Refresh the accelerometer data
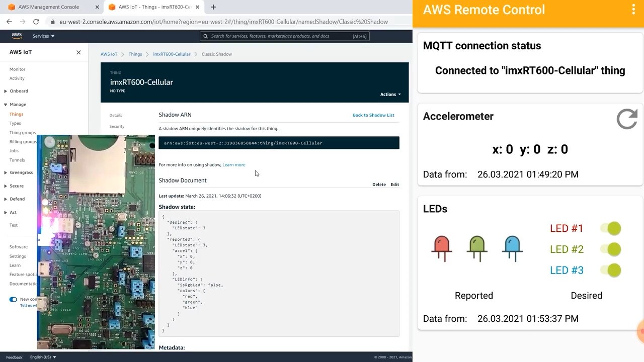The image size is (644, 362). [627, 119]
